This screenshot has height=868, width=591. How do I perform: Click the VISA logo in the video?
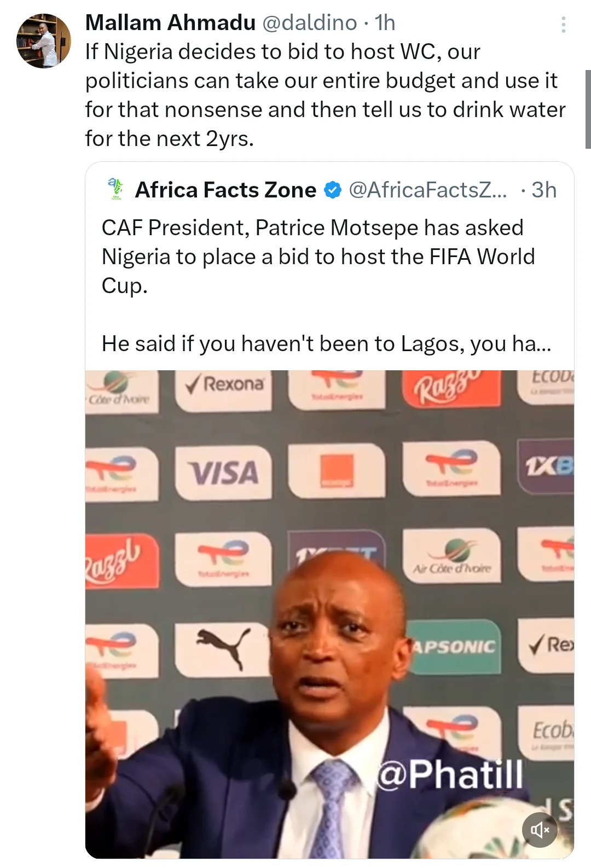coord(223,473)
